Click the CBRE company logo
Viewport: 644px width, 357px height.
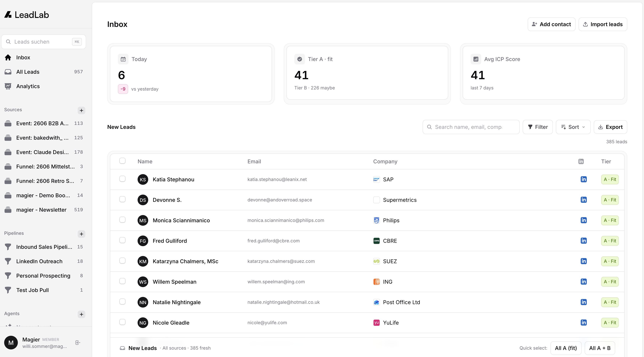(x=376, y=241)
